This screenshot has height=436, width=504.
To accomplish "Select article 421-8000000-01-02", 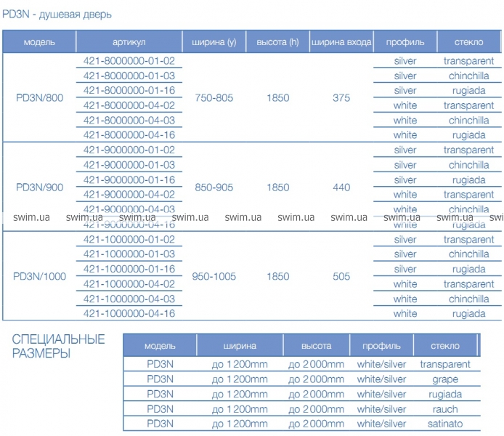I will coord(129,61).
